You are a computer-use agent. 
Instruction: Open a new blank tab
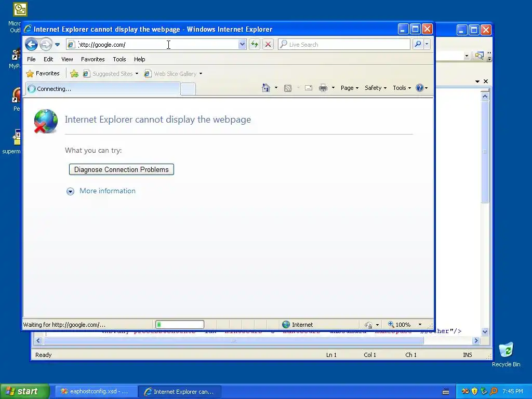click(188, 89)
